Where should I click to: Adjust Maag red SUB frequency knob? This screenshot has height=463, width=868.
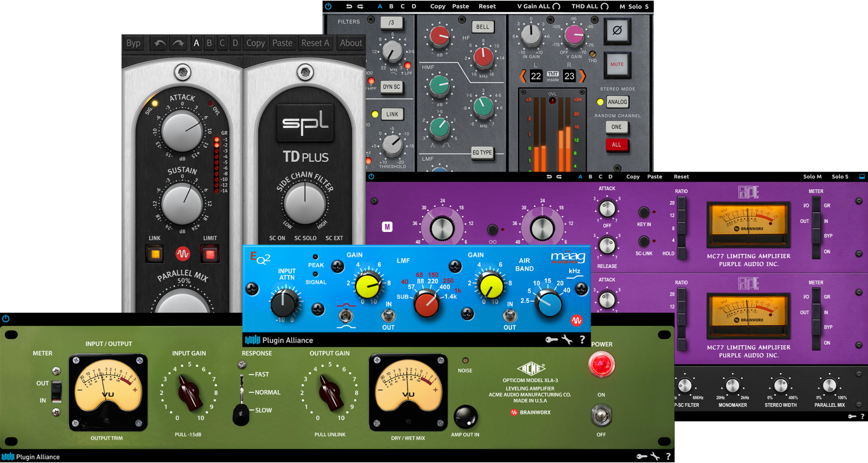coord(426,305)
